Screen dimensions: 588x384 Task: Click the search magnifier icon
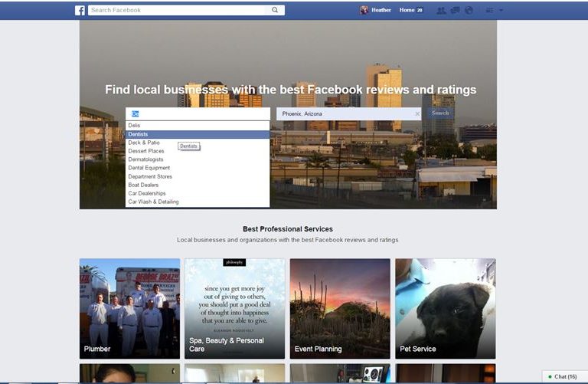pyautogui.click(x=275, y=10)
